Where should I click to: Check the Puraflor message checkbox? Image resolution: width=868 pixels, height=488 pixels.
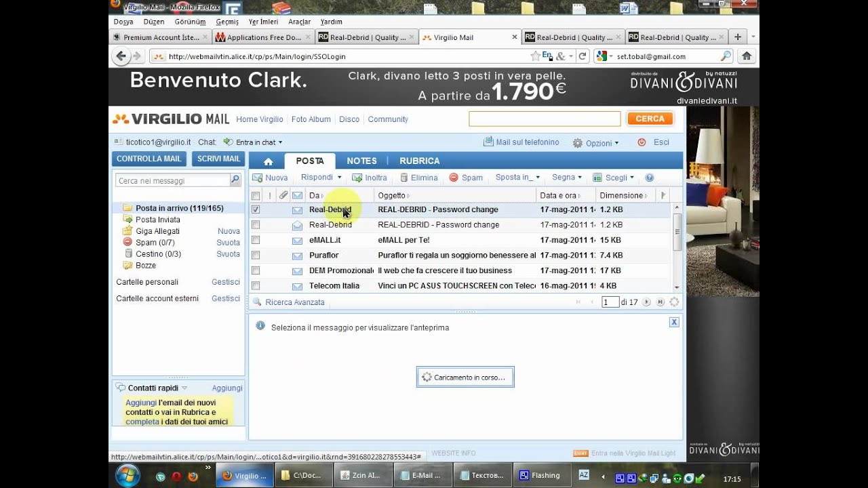tap(256, 255)
